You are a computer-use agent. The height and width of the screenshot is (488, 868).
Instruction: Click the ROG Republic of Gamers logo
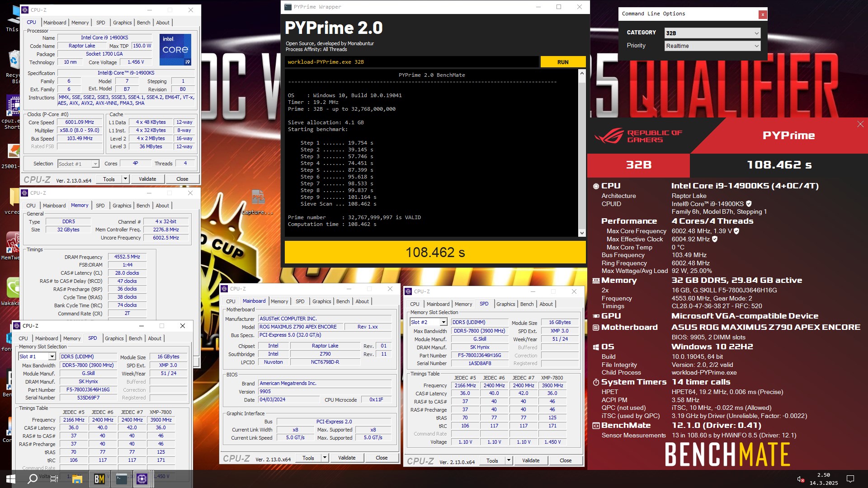638,136
